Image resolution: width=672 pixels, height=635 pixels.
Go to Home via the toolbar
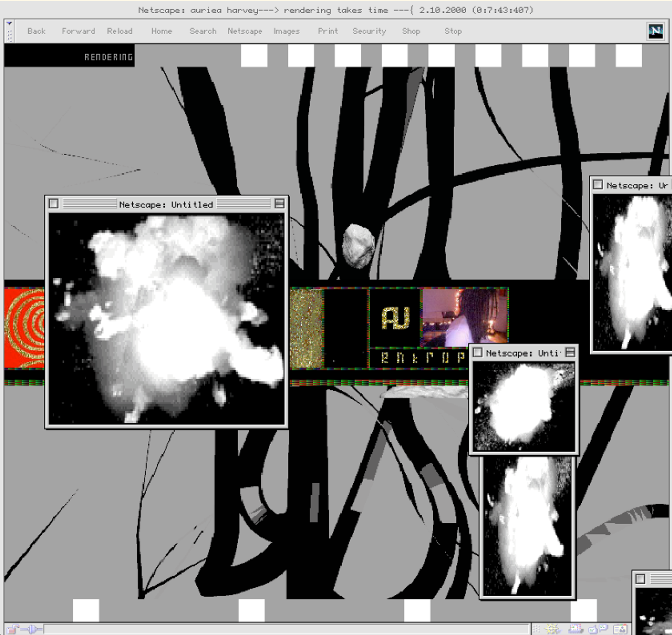pos(161,31)
